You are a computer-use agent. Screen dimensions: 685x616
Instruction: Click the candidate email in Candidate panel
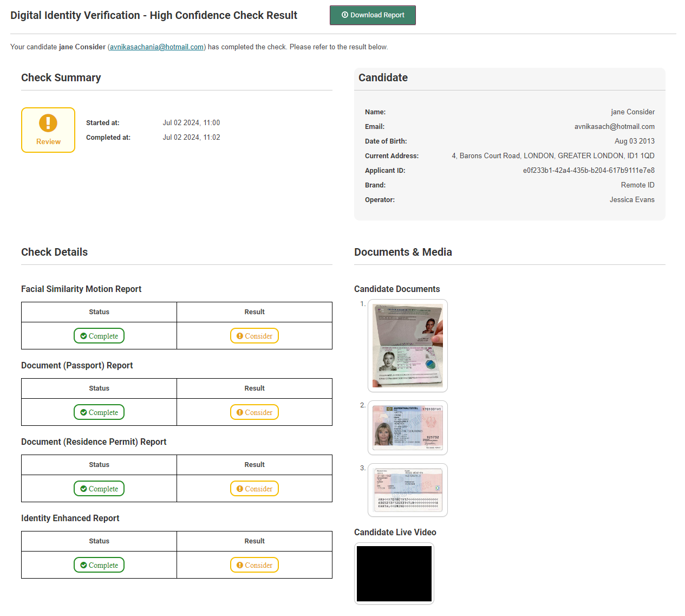point(614,127)
